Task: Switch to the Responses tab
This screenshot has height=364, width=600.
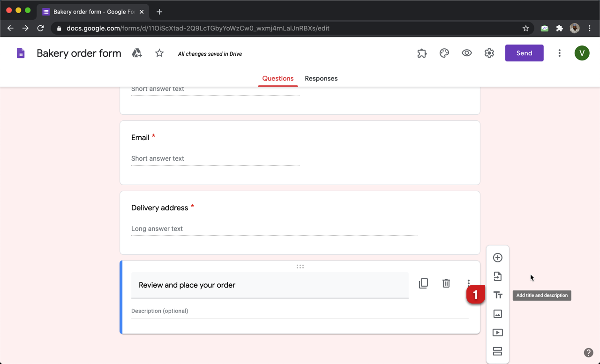Action: 321,78
